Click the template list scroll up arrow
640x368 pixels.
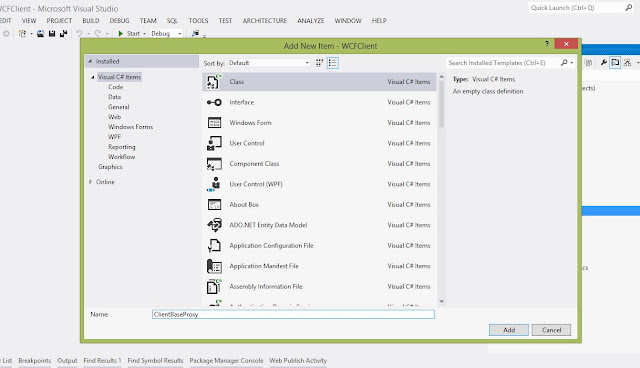tap(441, 77)
